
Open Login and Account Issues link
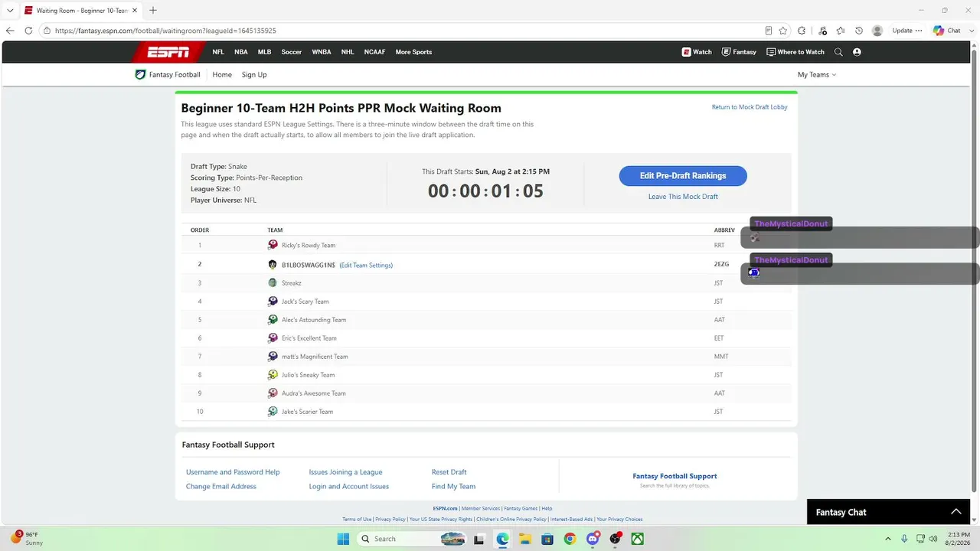[349, 487]
